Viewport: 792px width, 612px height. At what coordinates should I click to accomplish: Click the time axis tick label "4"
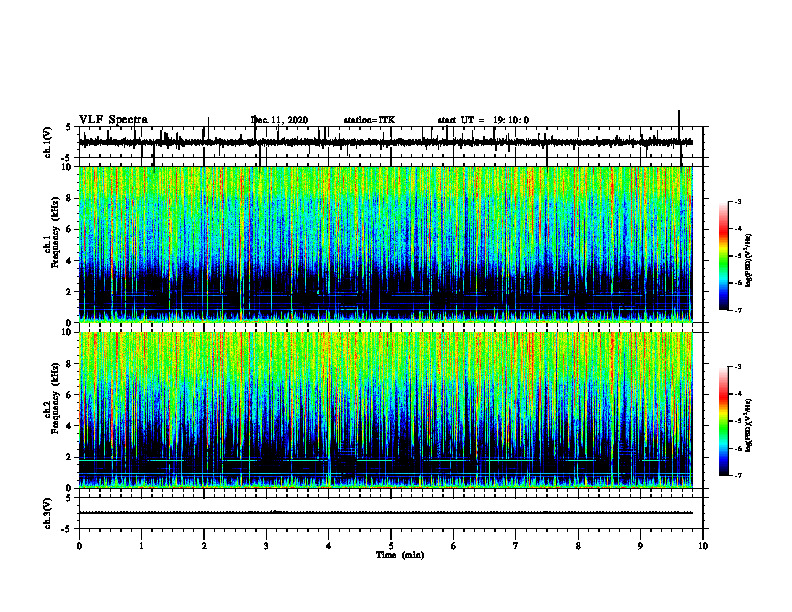328,546
